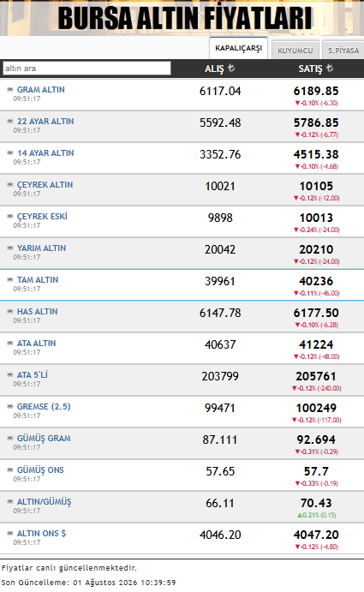Switch to the KUYUMCU tab
The height and width of the screenshot is (592, 364).
[x=295, y=50]
